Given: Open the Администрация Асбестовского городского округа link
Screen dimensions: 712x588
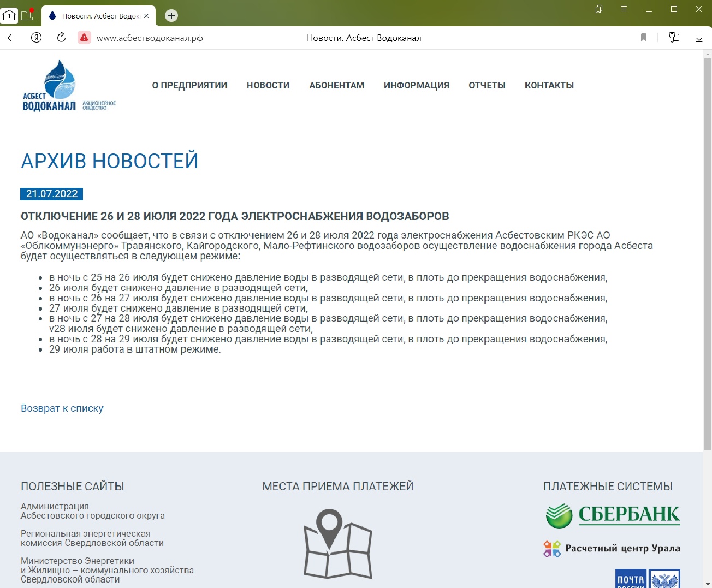Looking at the screenshot, I should (93, 511).
